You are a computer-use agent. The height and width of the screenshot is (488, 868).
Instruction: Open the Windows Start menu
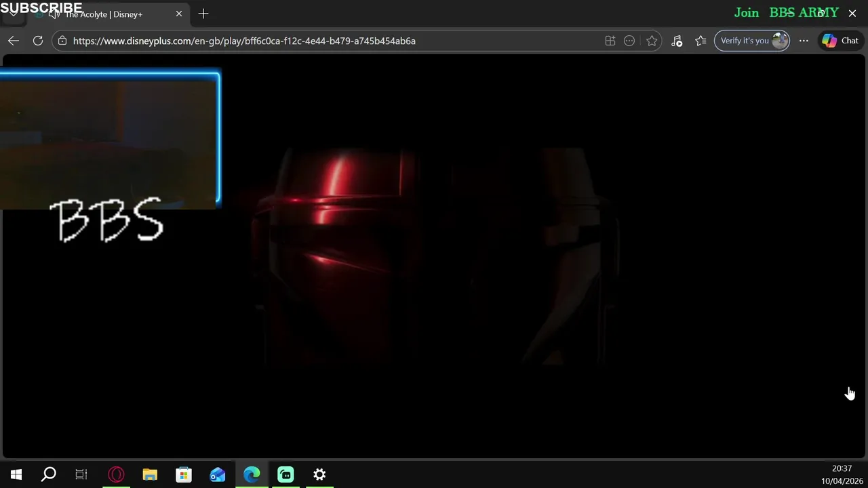tap(16, 474)
